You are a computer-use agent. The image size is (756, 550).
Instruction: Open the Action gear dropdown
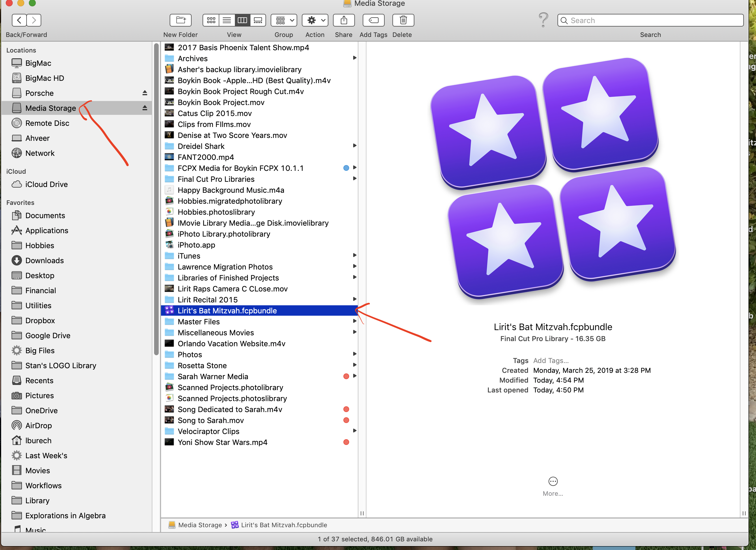click(x=315, y=20)
